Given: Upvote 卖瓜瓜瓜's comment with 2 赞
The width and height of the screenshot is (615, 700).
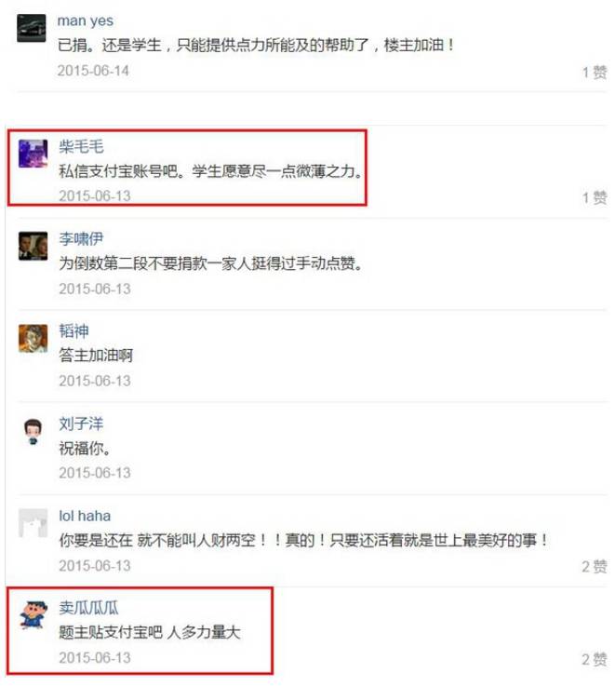Looking at the screenshot, I should (x=595, y=659).
